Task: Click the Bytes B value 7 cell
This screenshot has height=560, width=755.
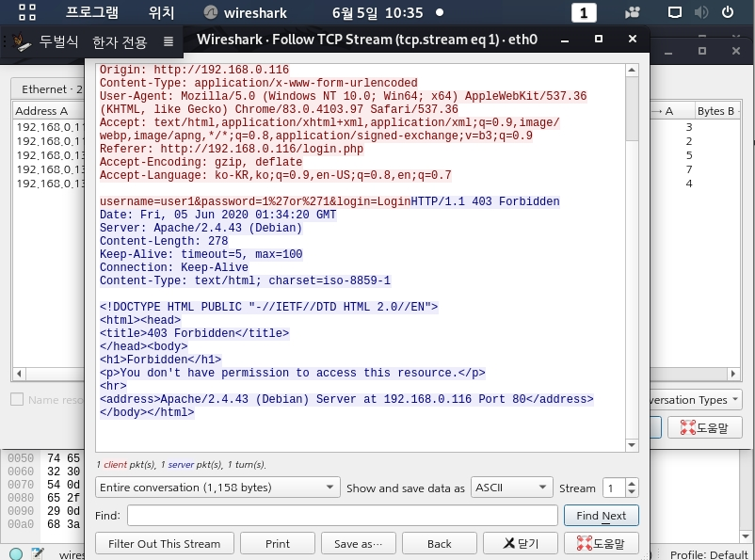Action: (689, 169)
